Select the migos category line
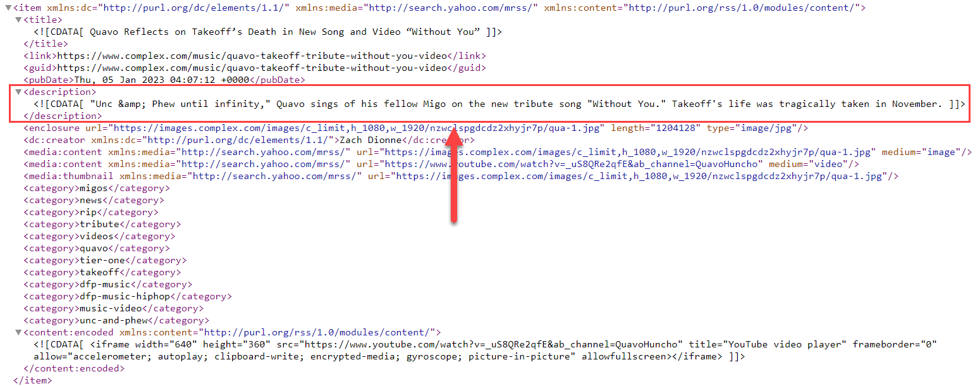The width and height of the screenshot is (980, 386). [97, 189]
